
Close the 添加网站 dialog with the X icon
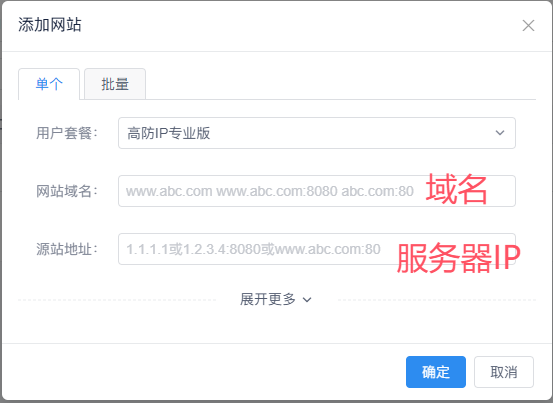pos(528,25)
